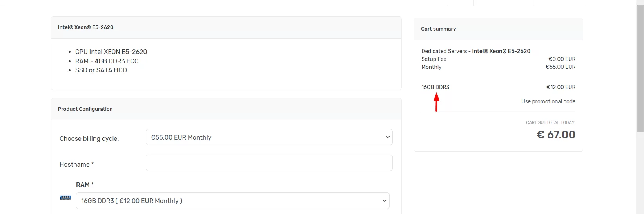Click the vertical page scrollbar thumb

640,69
